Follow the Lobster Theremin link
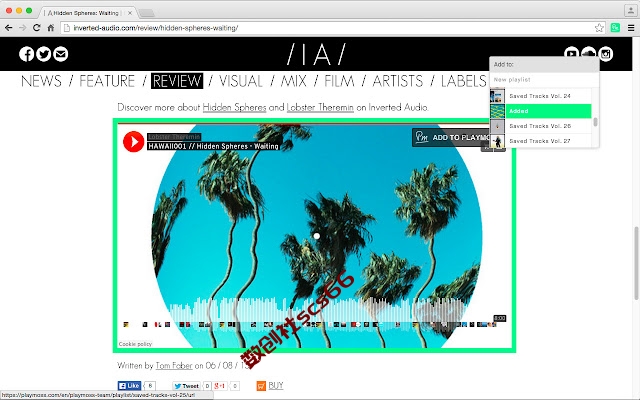This screenshot has width=640, height=400. (320, 107)
